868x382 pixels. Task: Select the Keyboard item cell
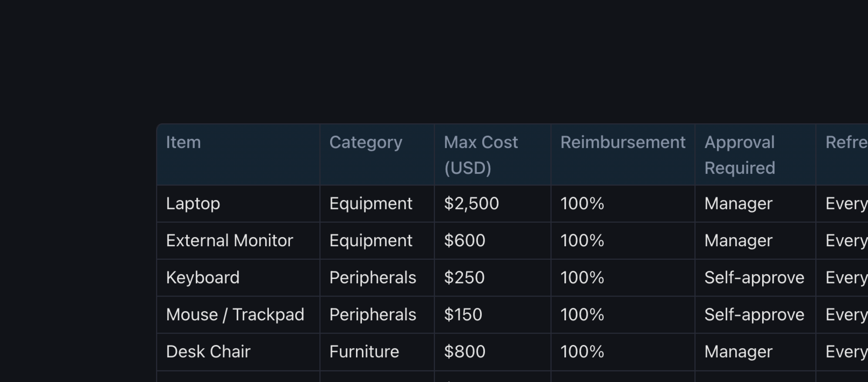coord(203,278)
